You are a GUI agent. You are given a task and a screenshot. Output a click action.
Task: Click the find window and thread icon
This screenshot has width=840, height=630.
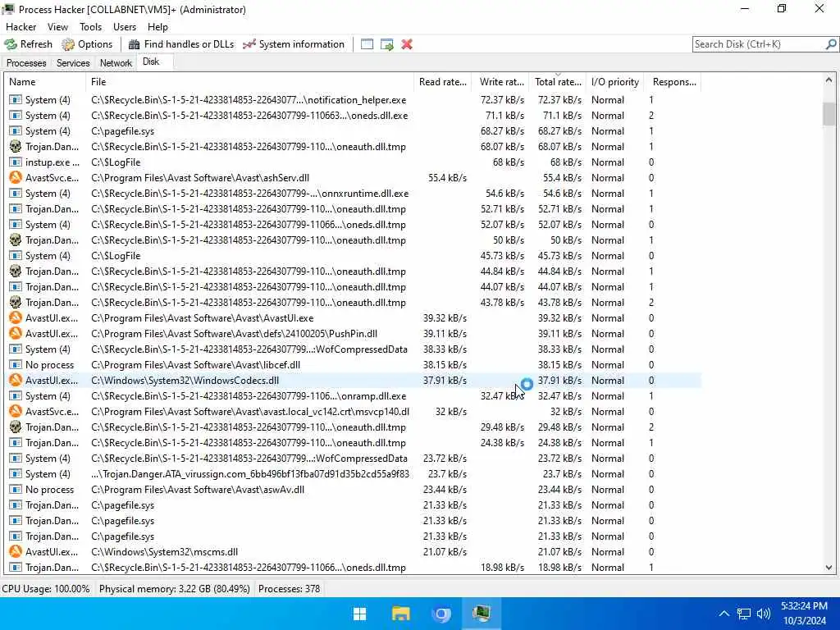point(387,44)
